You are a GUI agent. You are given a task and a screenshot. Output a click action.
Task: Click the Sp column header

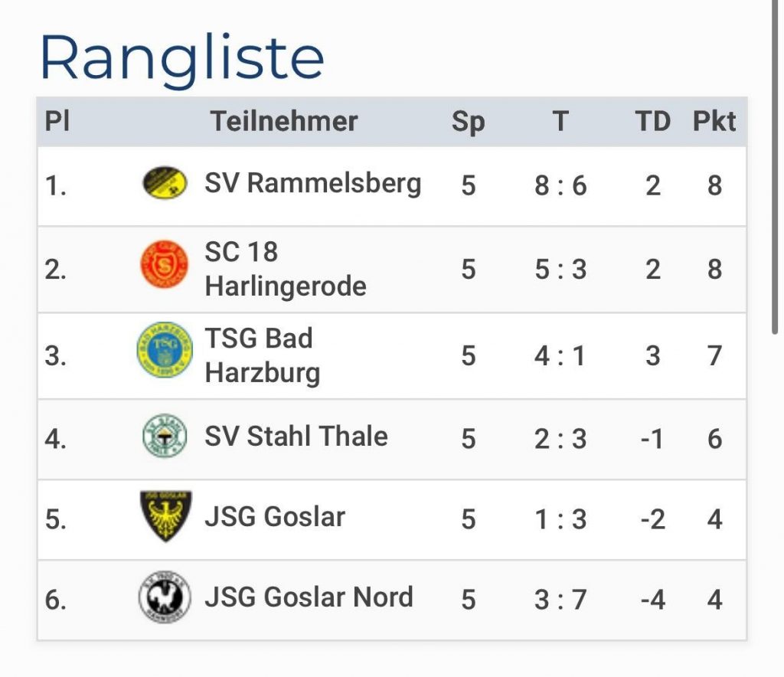[x=468, y=121]
